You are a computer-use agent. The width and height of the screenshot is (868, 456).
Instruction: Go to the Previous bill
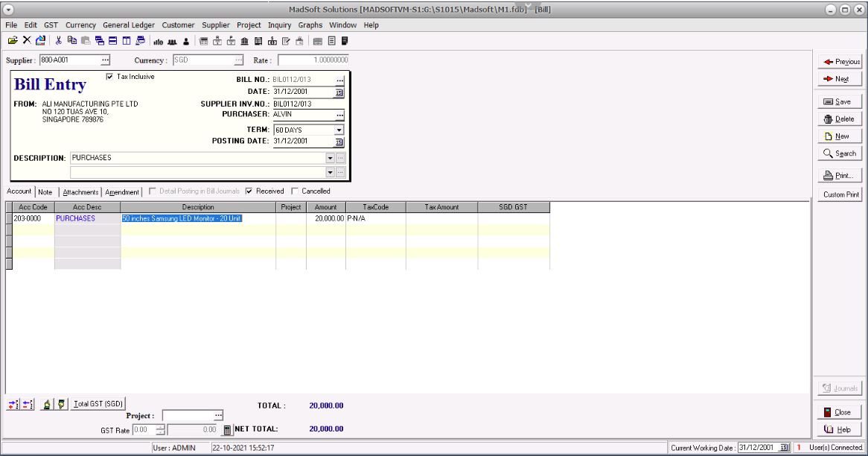(x=840, y=62)
